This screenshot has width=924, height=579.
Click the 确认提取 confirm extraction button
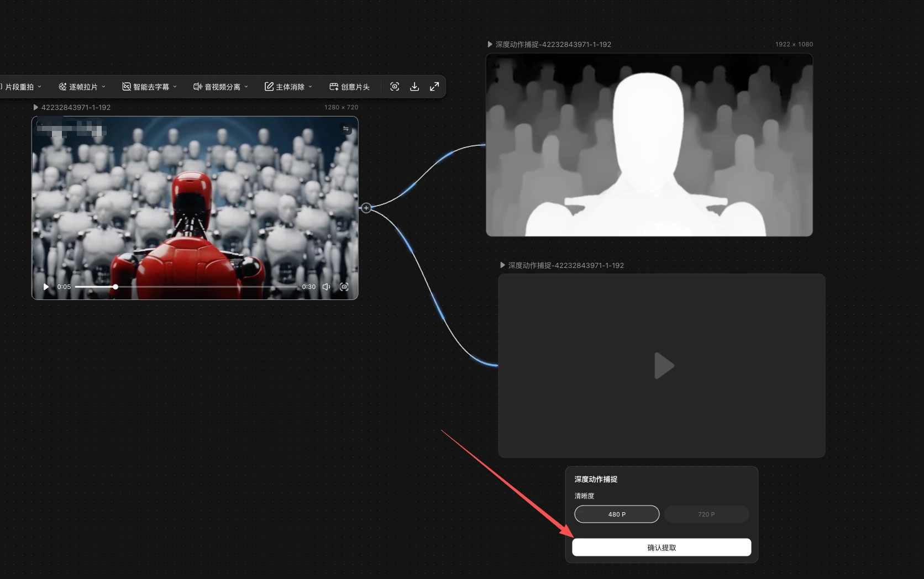[x=662, y=548]
